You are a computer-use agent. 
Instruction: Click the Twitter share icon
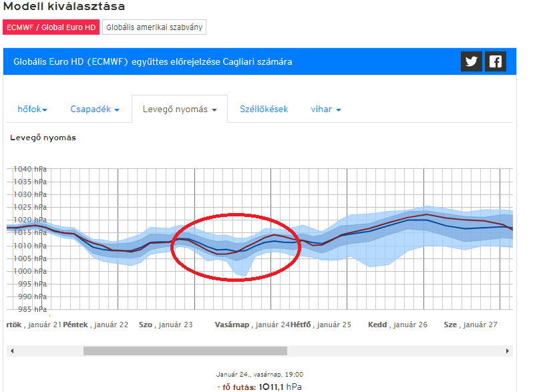[x=472, y=61]
